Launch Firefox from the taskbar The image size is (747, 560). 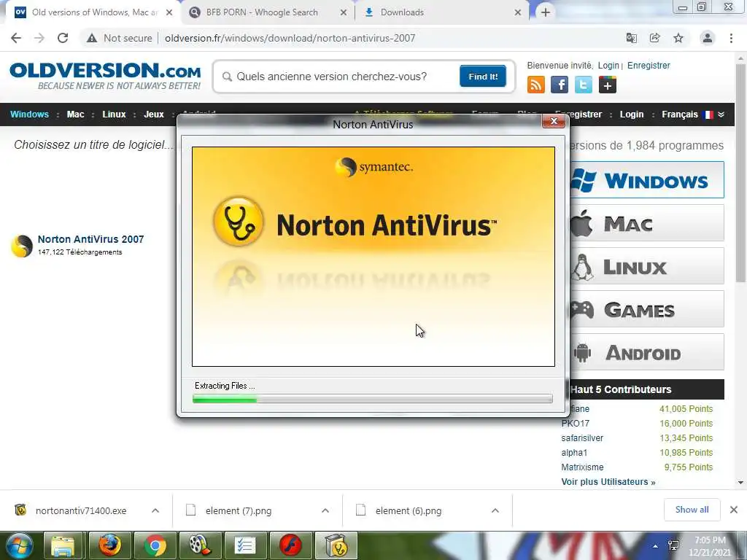click(x=109, y=545)
